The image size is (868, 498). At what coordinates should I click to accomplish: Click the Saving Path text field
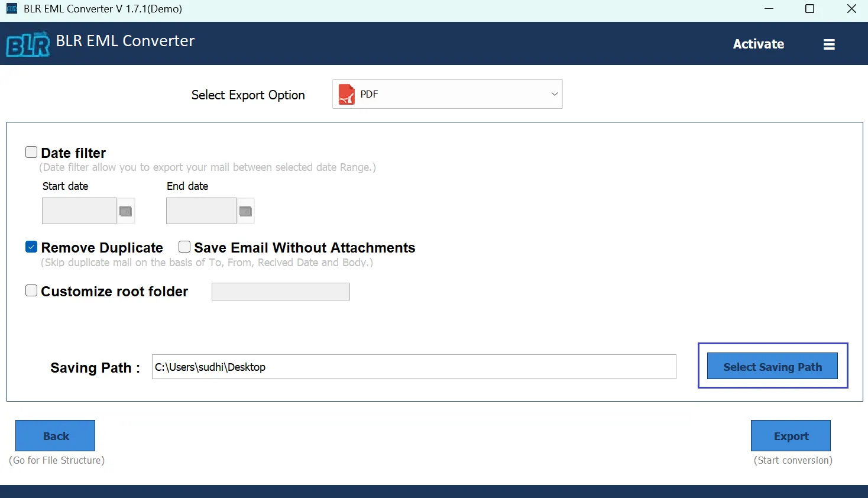coord(413,367)
